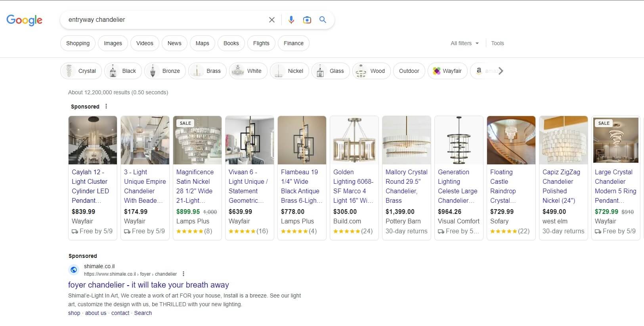Apply the White filter chip
This screenshot has height=326, width=644.
tap(248, 71)
